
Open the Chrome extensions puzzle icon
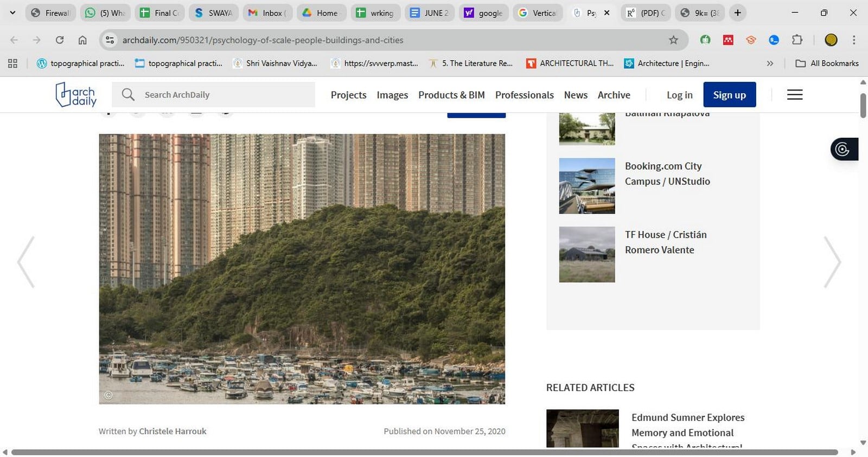(797, 40)
